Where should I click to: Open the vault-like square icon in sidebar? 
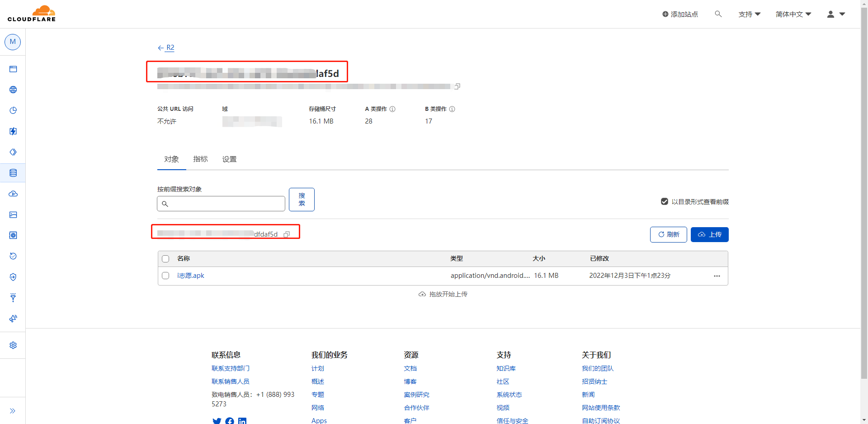tap(13, 235)
